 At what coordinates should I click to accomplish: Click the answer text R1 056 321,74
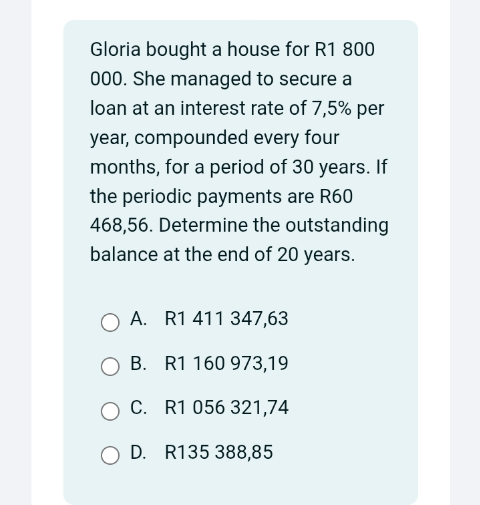[x=227, y=407]
